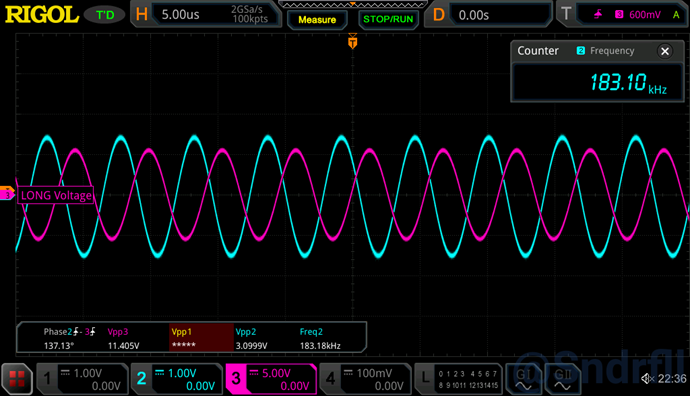
Task: Tap the speaker mute icon near clock
Action: [647, 378]
